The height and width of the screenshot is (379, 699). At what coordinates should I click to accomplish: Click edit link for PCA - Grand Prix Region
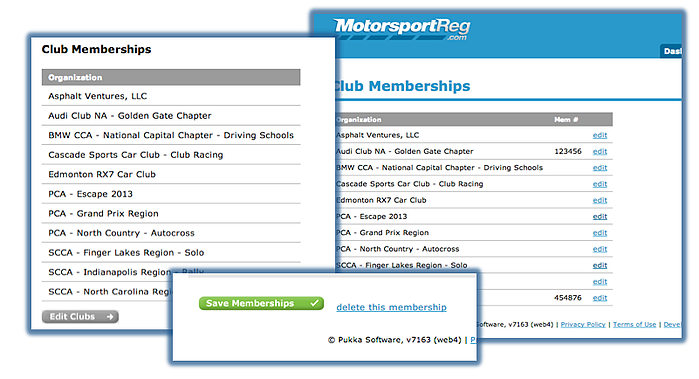[x=600, y=233]
